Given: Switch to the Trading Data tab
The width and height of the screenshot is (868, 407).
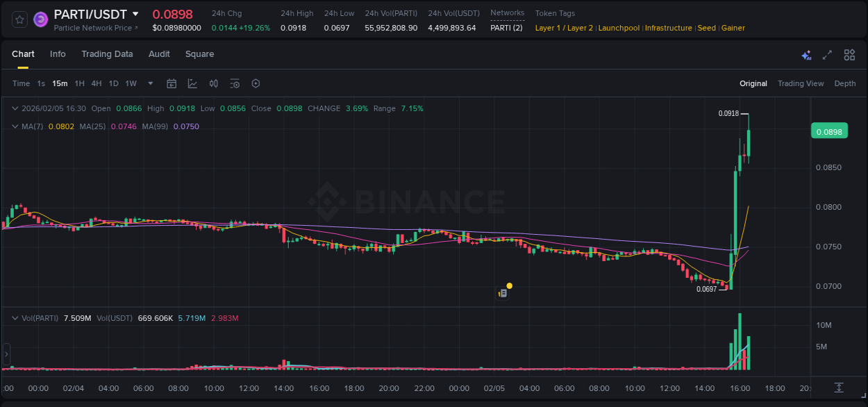Looking at the screenshot, I should click(x=107, y=54).
